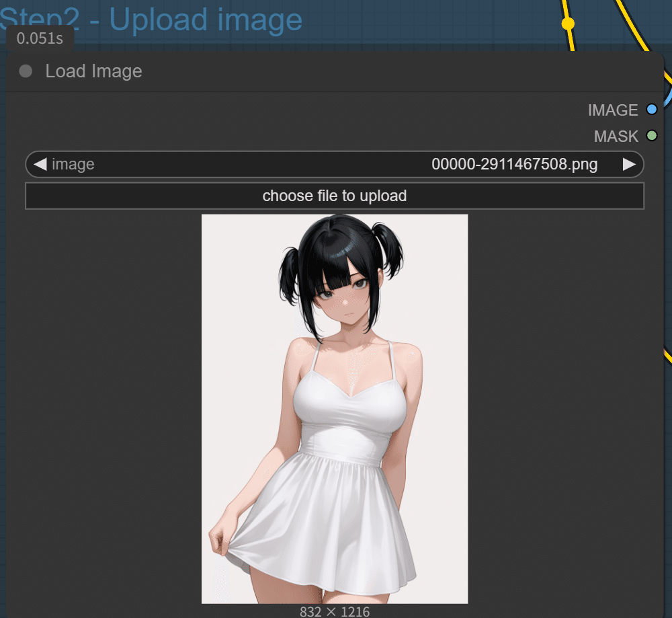Viewport: 672px width, 618px height.
Task: Click the gray status dot beside Load Image
Action: [x=25, y=71]
